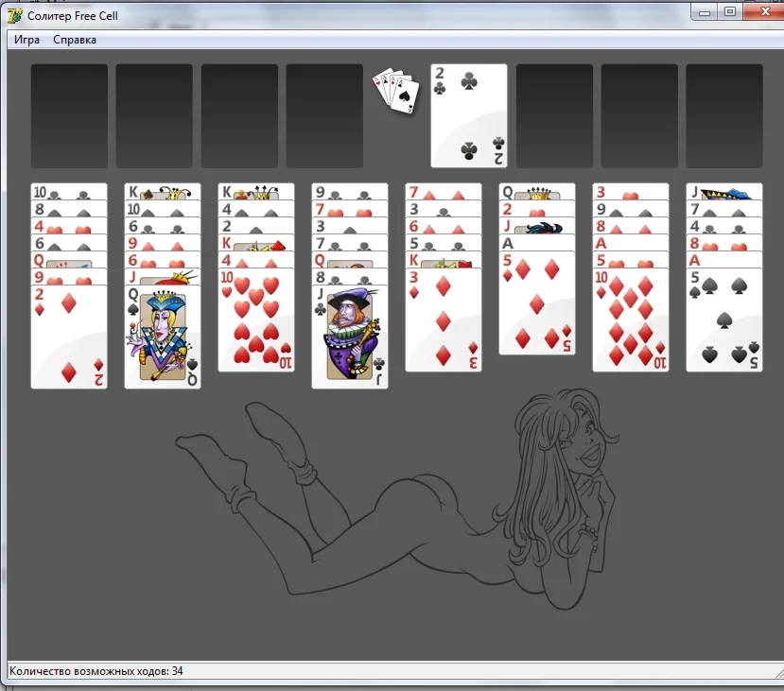Click the 4 of clubs in the eighth column
The width and height of the screenshot is (784, 691).
tap(724, 226)
